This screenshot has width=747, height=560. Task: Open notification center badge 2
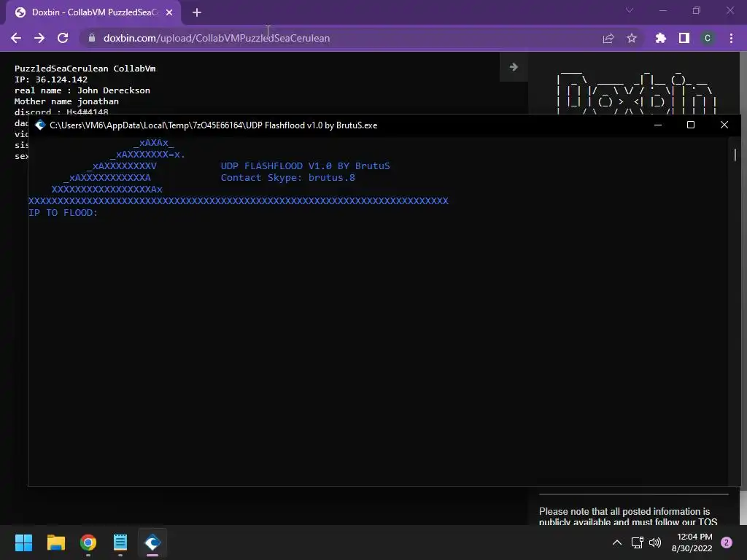(x=727, y=542)
